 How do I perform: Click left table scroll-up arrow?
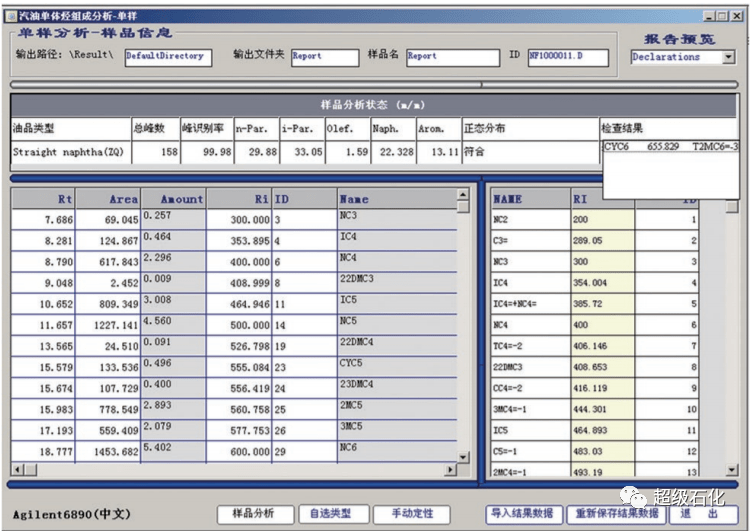coord(463,194)
